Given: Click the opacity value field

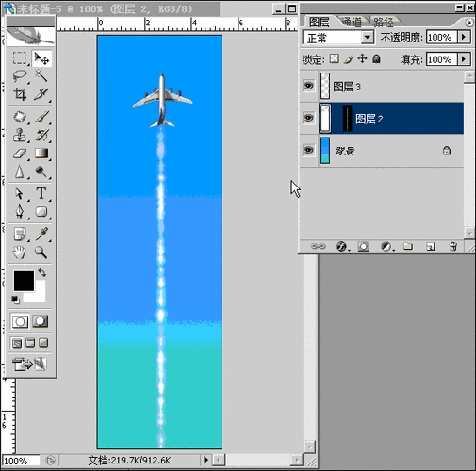Looking at the screenshot, I should point(441,37).
